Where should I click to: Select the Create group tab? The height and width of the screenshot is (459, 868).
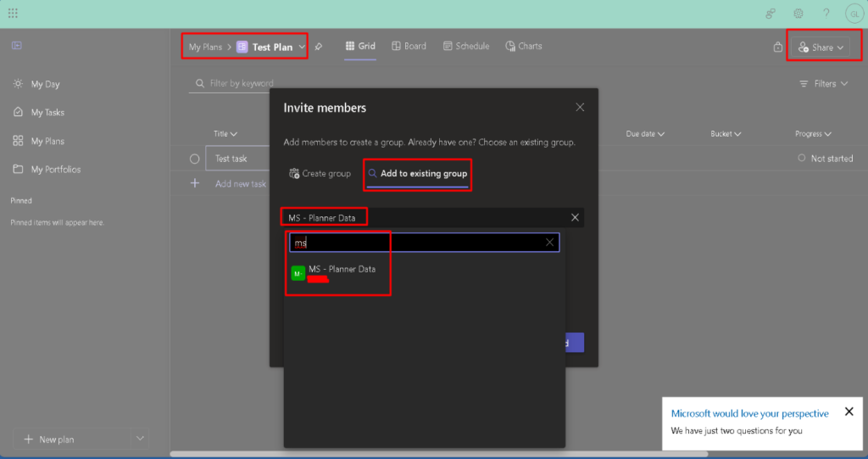point(320,174)
